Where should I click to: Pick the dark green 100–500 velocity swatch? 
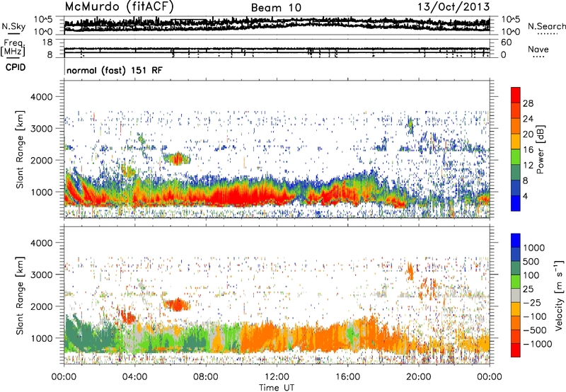coord(516,268)
